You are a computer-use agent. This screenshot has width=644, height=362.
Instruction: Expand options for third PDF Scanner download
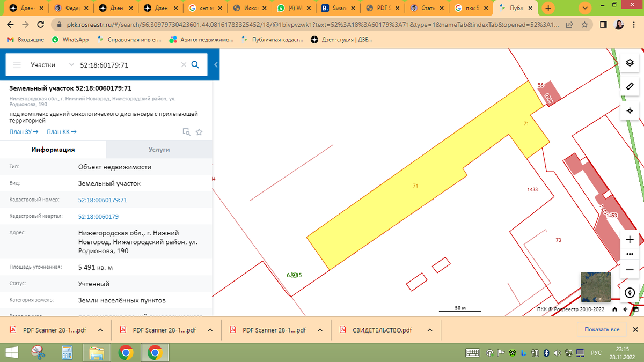[320, 330]
